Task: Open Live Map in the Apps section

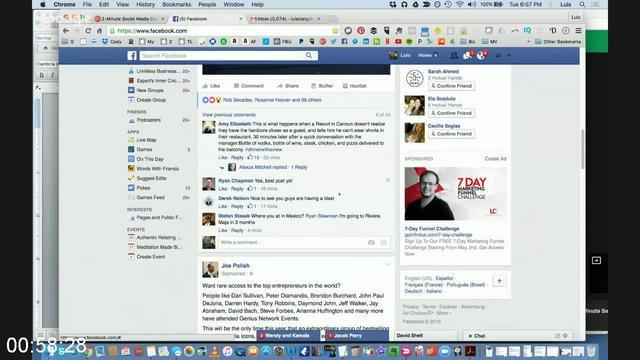Action: click(x=146, y=140)
